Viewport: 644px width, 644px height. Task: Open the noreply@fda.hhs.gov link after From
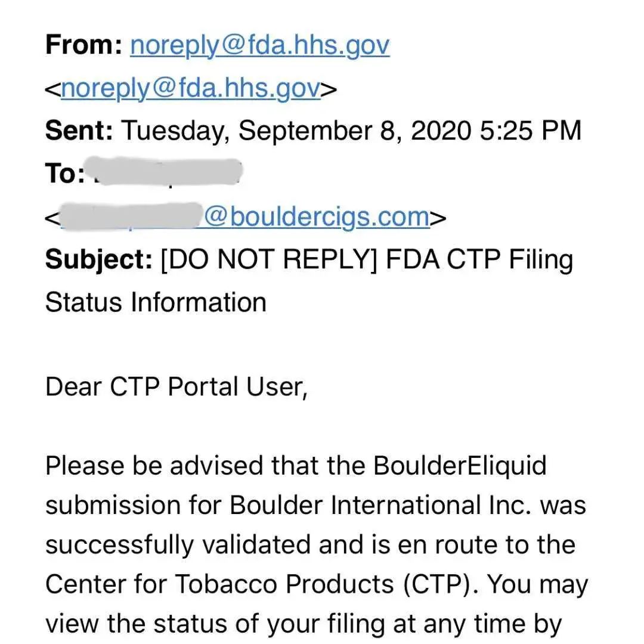(x=259, y=45)
